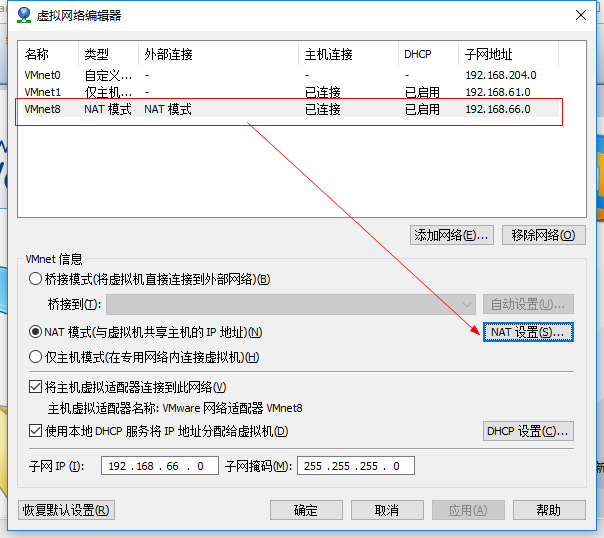Confirm with the 确定 button
Viewport: 604px width, 538px height.
pyautogui.click(x=306, y=510)
